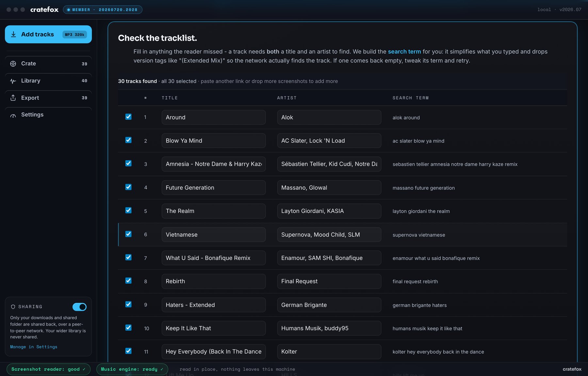The height and width of the screenshot is (376, 588).
Task: Edit artist field Enamour, SAM SHI, Bonafique
Action: 329,258
